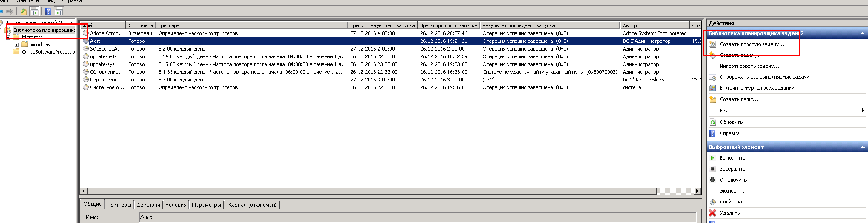This screenshot has width=868, height=223.
Task: Switch to the 'Триггеры' tab
Action: tap(119, 205)
